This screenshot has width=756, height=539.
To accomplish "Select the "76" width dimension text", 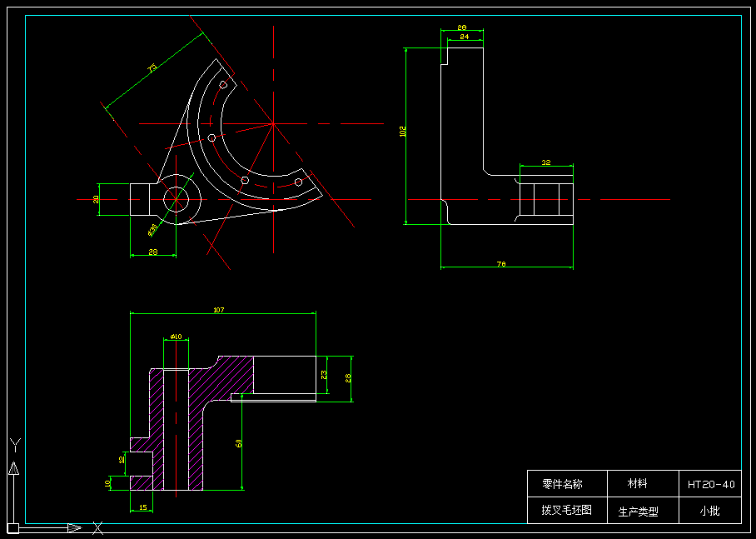I will [x=501, y=264].
